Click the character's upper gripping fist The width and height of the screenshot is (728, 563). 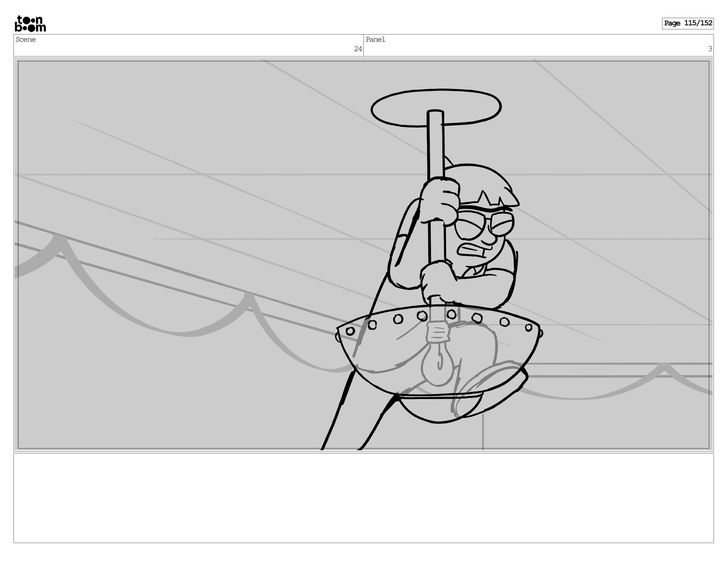pyautogui.click(x=440, y=201)
